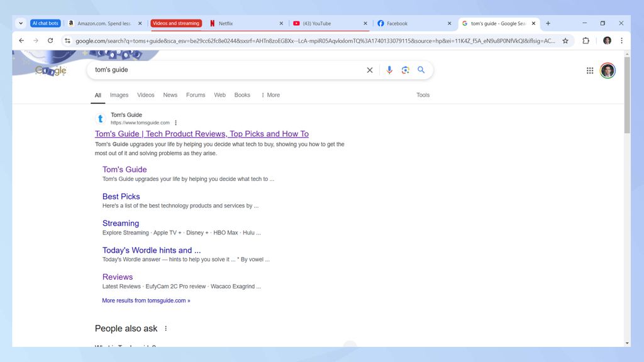Image resolution: width=644 pixels, height=362 pixels.
Task: Open the Today's Wordle hints link
Action: [151, 250]
